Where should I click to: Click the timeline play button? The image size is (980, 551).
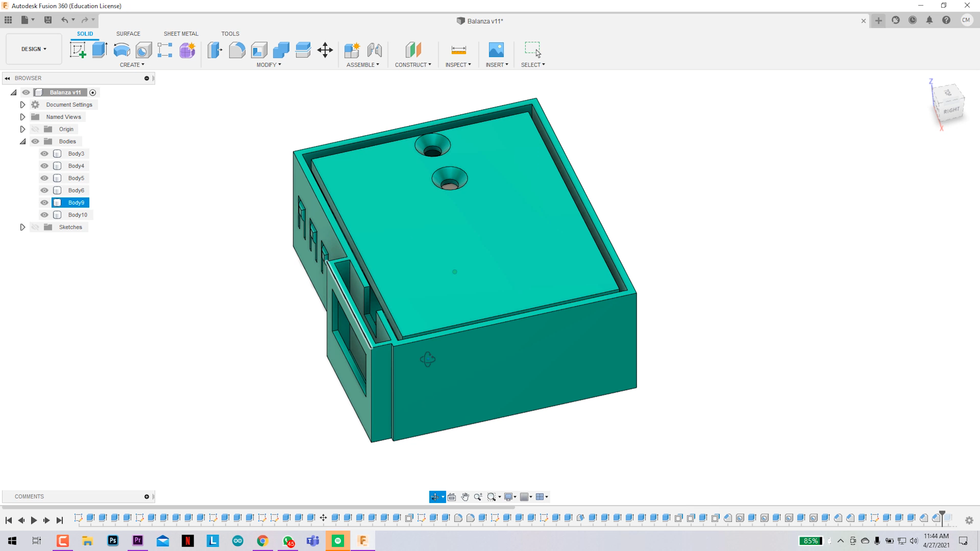[34, 520]
